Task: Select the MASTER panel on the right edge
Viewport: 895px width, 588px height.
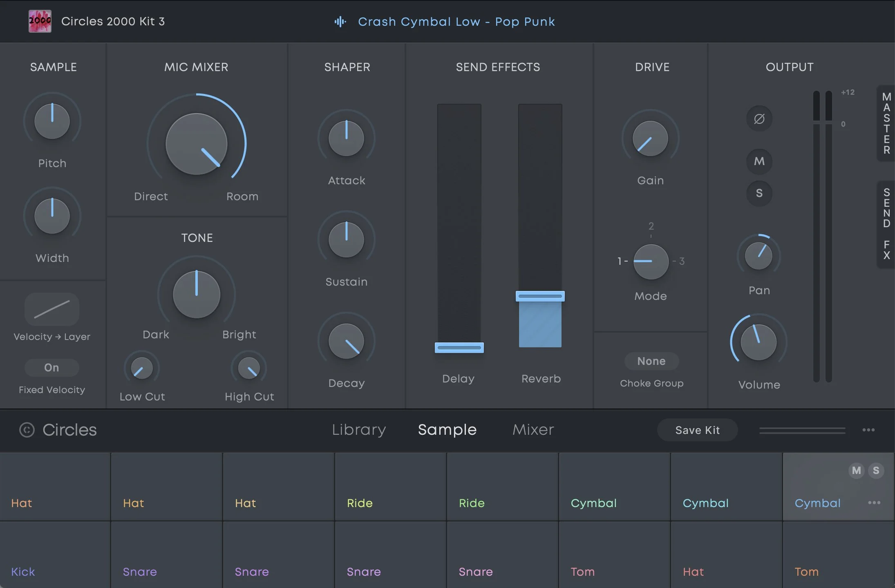Action: pyautogui.click(x=886, y=123)
